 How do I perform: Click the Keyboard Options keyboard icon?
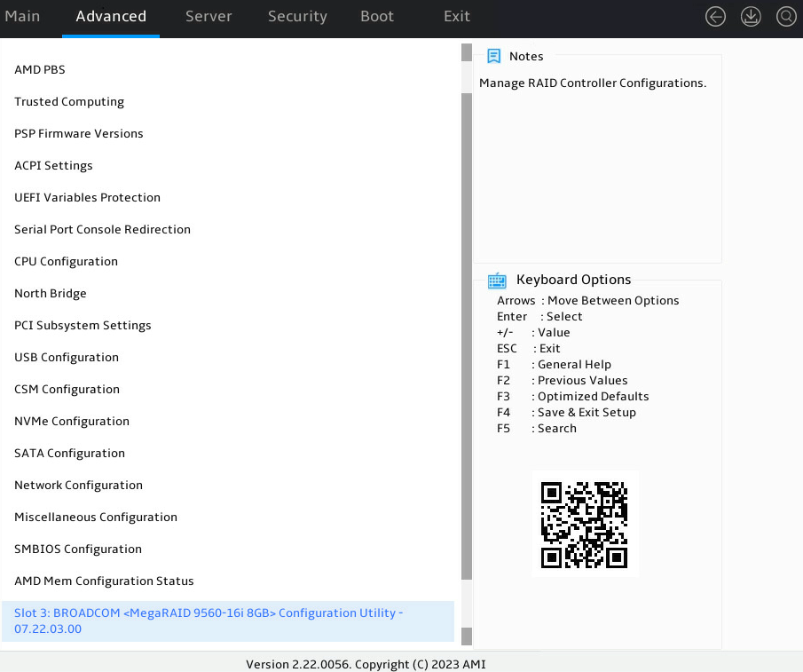click(497, 281)
